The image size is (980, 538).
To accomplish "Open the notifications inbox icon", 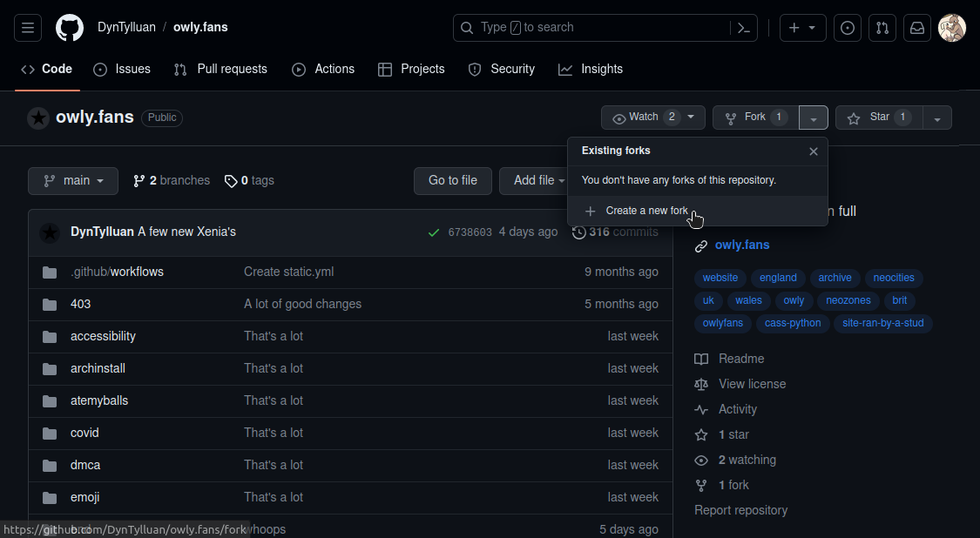I will tap(916, 28).
